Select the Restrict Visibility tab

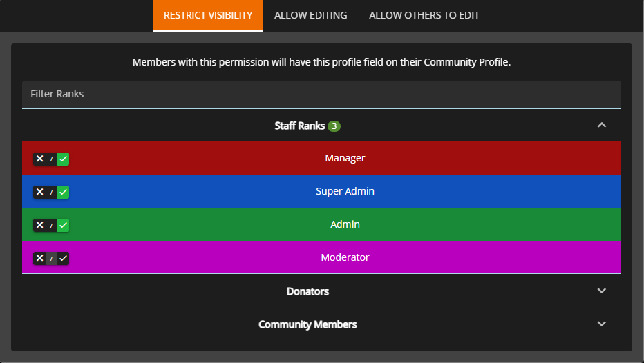[208, 15]
